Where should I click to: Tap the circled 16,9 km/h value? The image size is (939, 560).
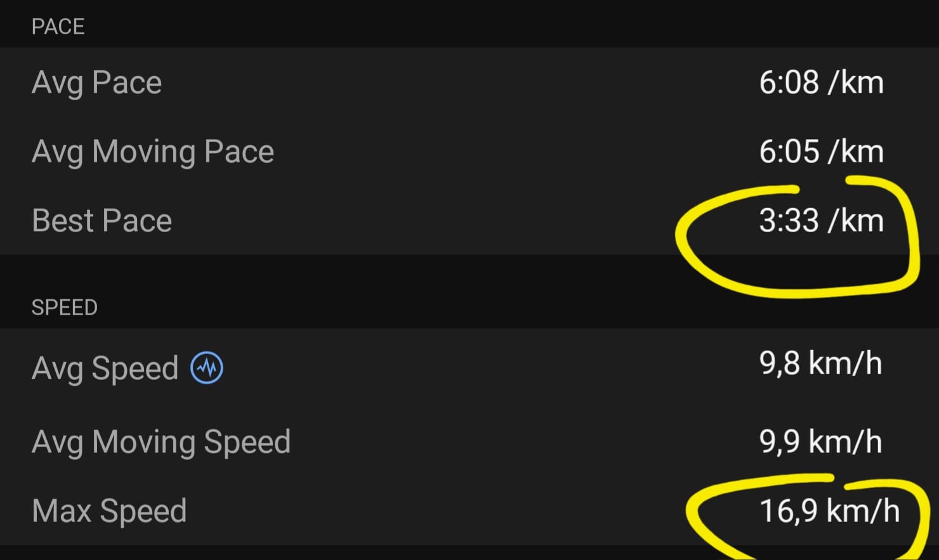coord(830,511)
